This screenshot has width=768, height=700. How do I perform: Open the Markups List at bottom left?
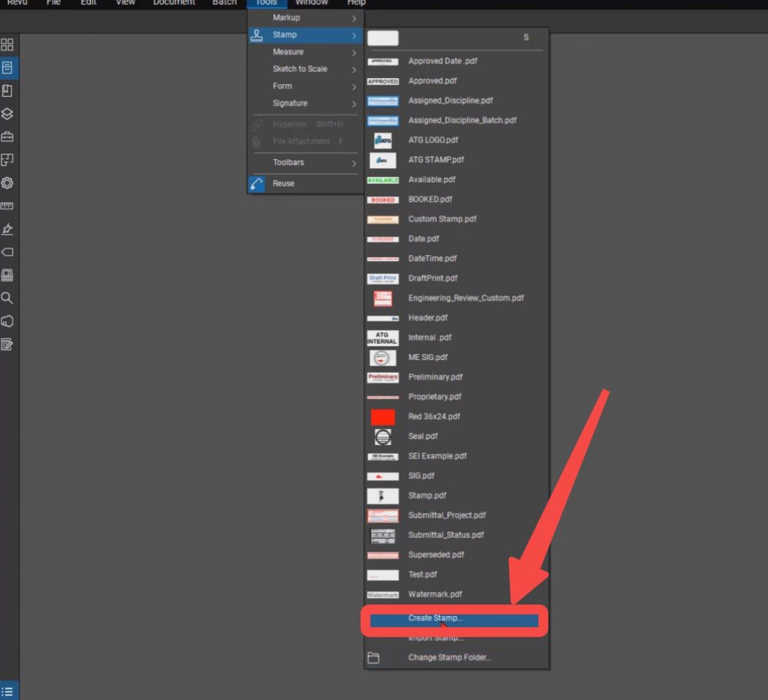(8, 689)
